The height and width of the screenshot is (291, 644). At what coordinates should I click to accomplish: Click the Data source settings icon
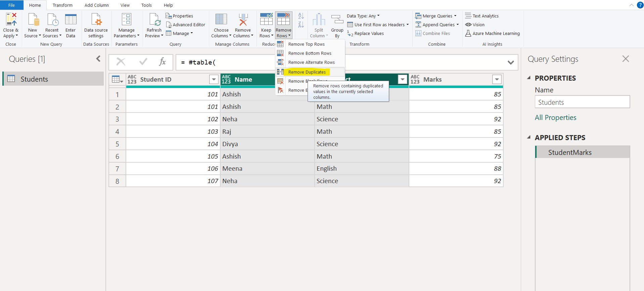tap(96, 20)
